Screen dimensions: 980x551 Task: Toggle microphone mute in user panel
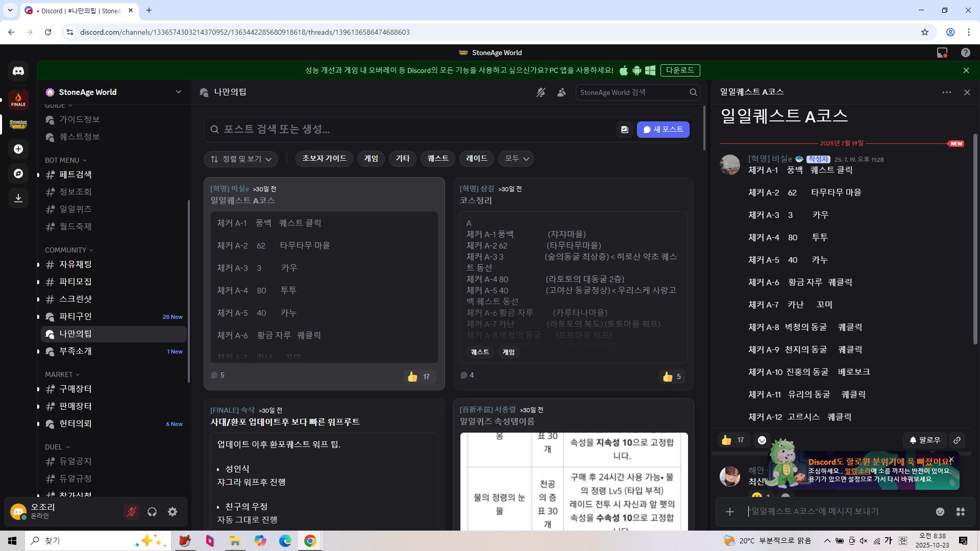point(132,512)
